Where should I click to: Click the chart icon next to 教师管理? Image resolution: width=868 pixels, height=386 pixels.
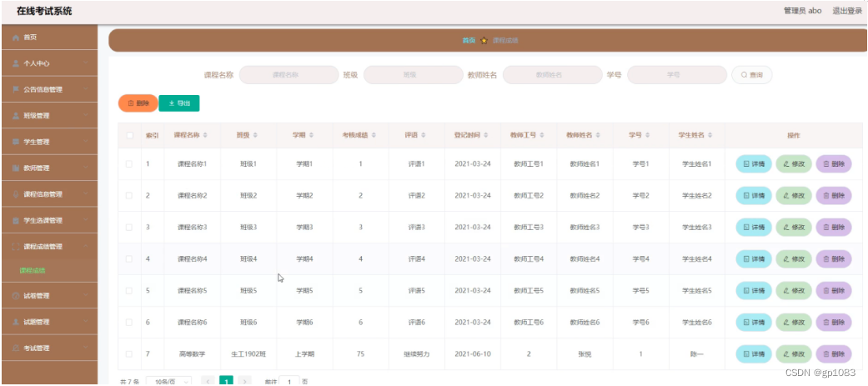[x=16, y=168]
